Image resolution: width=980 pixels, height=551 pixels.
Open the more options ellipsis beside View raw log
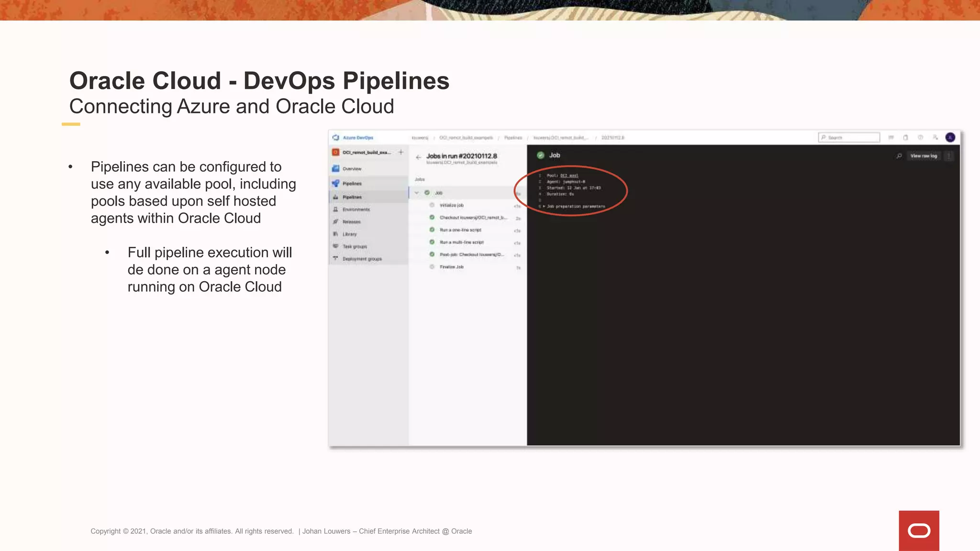949,156
